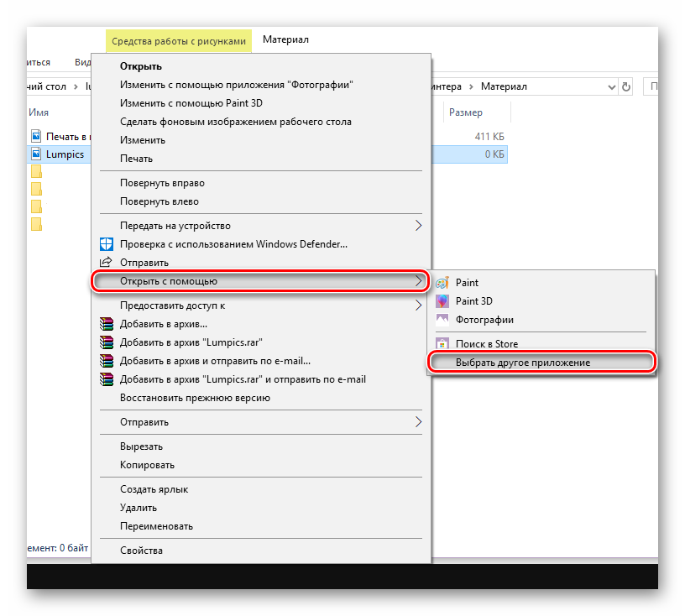Select 'Повернуть вправо' to rotate image
The height and width of the screenshot is (616, 685).
point(162,183)
